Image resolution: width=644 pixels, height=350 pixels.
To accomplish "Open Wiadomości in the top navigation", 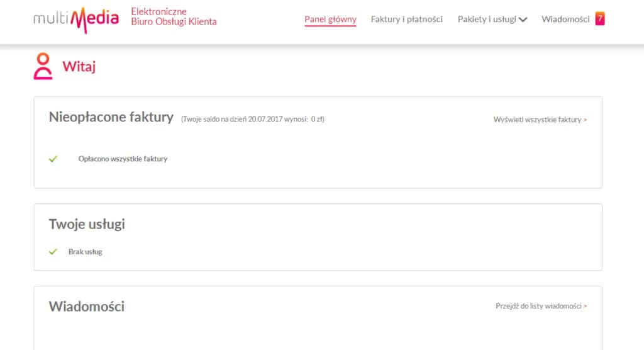I will 565,20.
